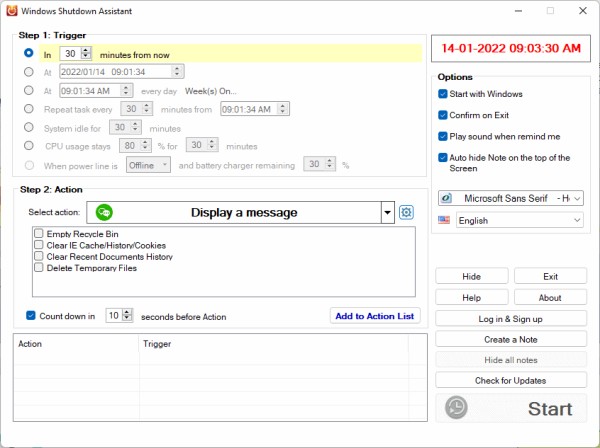Enable 'Clear Recent Documents History'
The height and width of the screenshot is (448, 600).
pos(39,256)
